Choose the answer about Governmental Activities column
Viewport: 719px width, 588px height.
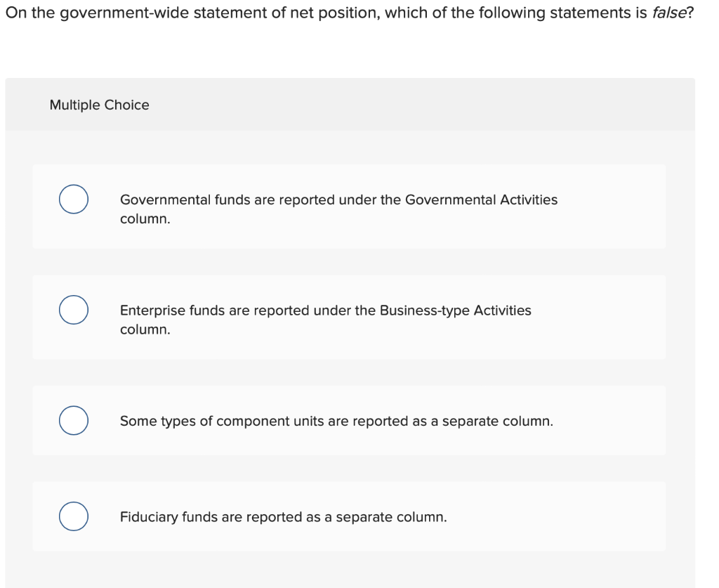click(339, 208)
